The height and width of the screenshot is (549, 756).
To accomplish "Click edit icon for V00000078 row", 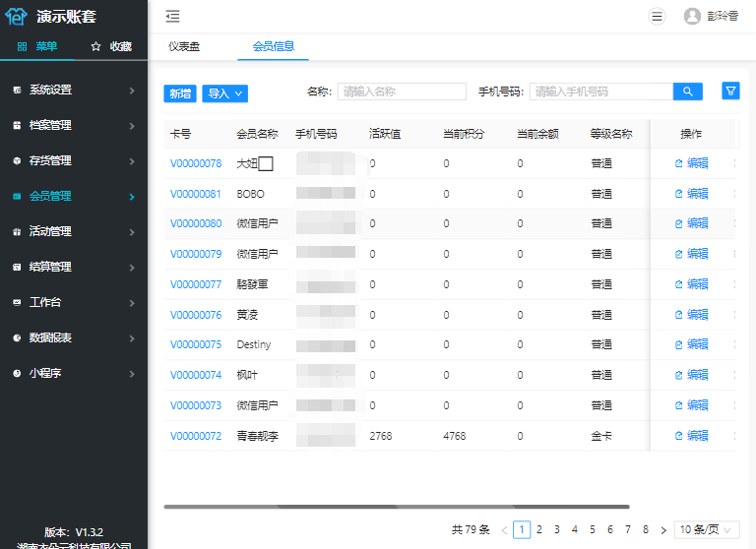I will 679,163.
